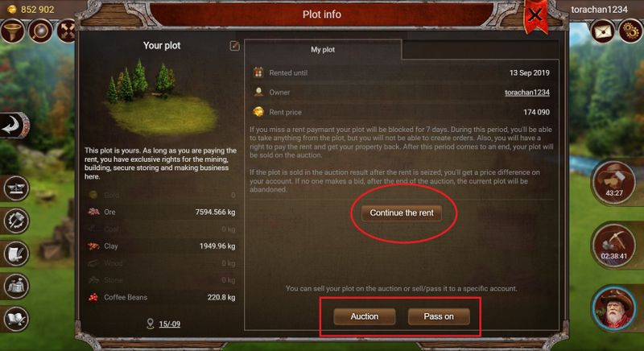This screenshot has height=351, width=644.
Task: Select the My plot tab
Action: click(x=323, y=50)
